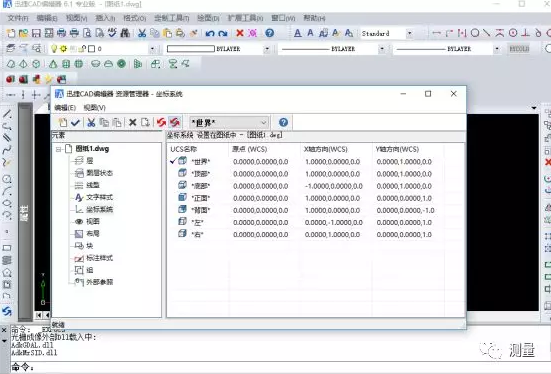The width and height of the screenshot is (551, 374).
Task: Click the second red refresh icon in dialog toolbar
Action: [175, 122]
